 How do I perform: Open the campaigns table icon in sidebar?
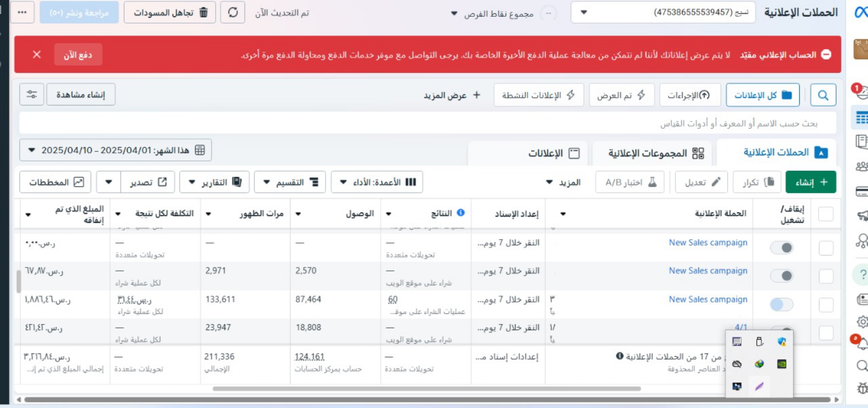[862, 118]
